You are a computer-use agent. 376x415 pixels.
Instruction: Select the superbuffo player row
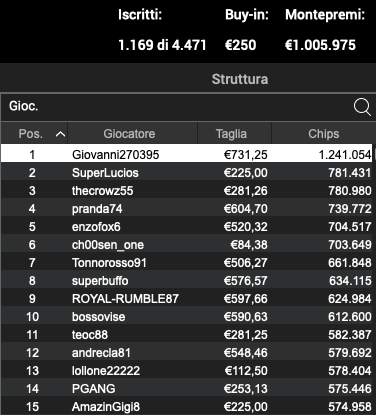[x=187, y=280]
